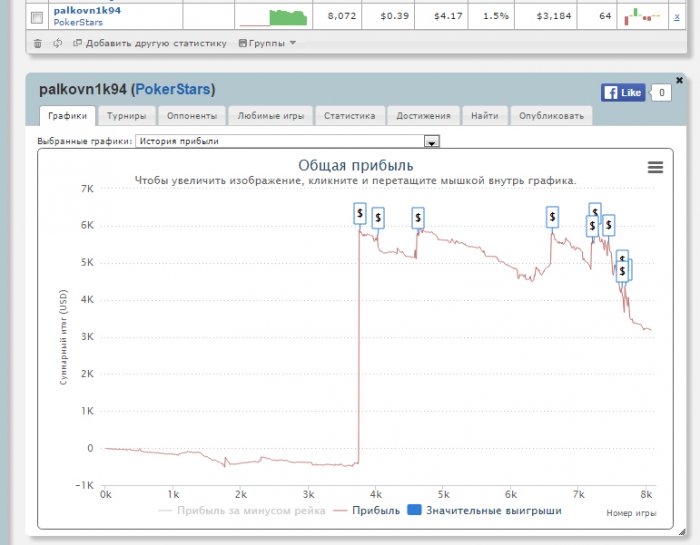Click the blue Значительные выигрыши legend swatch
This screenshot has width=700, height=545.
pyautogui.click(x=414, y=510)
